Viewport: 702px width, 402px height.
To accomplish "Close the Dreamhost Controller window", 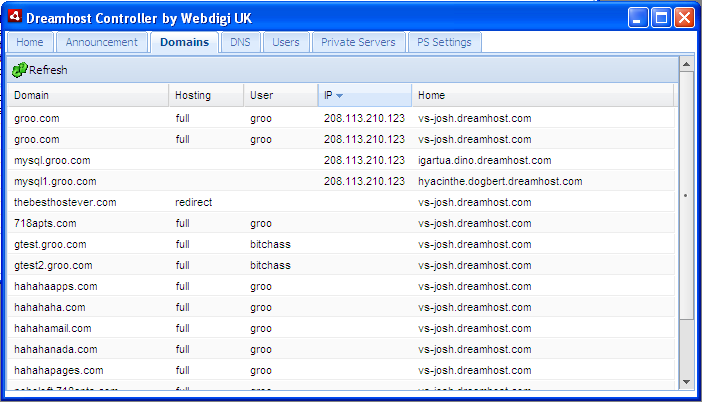I will pyautogui.click(x=684, y=18).
